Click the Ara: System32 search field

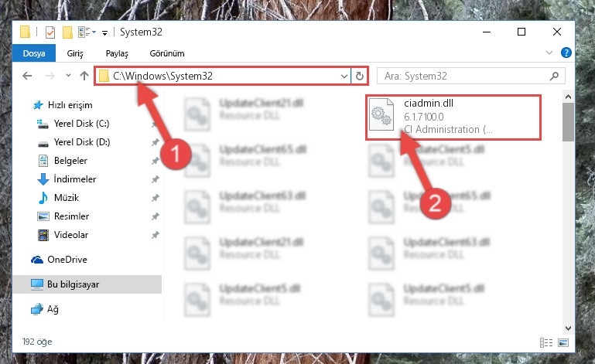[x=465, y=77]
